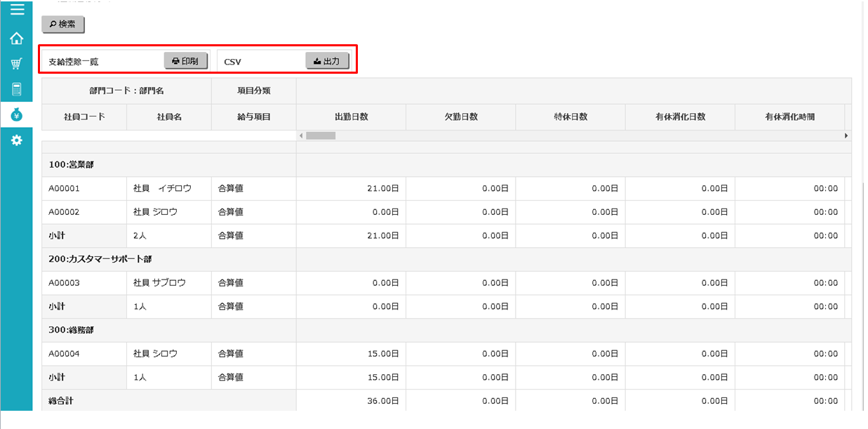868x429 pixels.
Task: Click the horizontal scrollbar thumb
Action: [321, 136]
